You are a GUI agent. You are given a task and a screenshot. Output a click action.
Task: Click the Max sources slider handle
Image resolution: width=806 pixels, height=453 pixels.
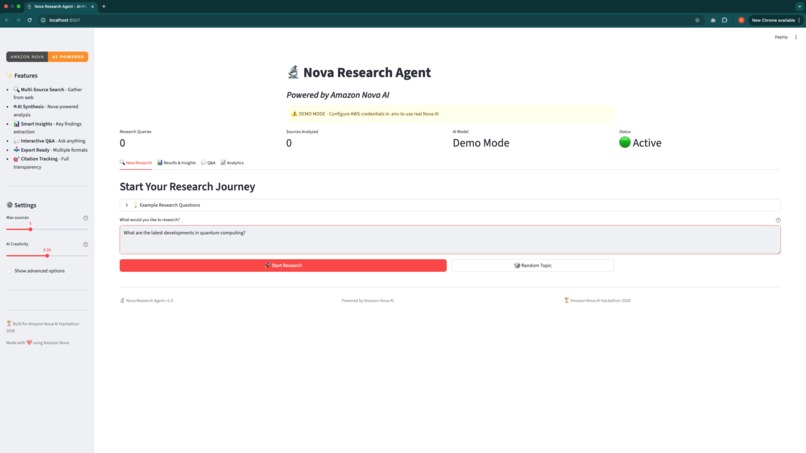coord(30,229)
